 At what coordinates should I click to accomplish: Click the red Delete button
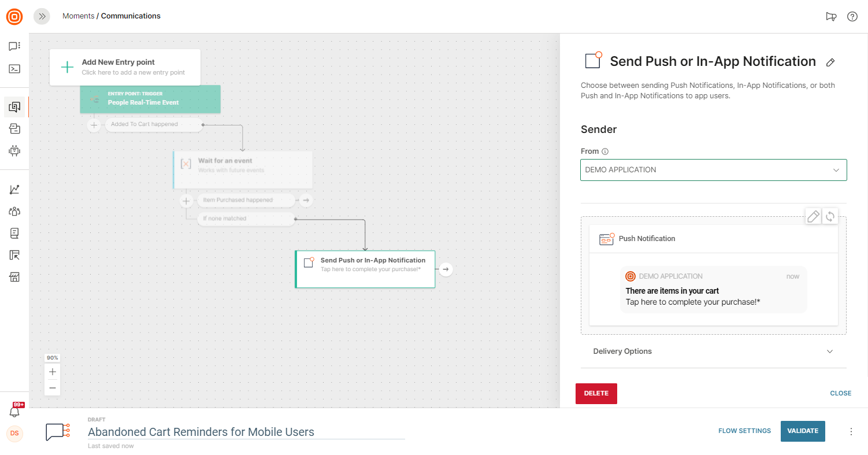[x=596, y=393]
